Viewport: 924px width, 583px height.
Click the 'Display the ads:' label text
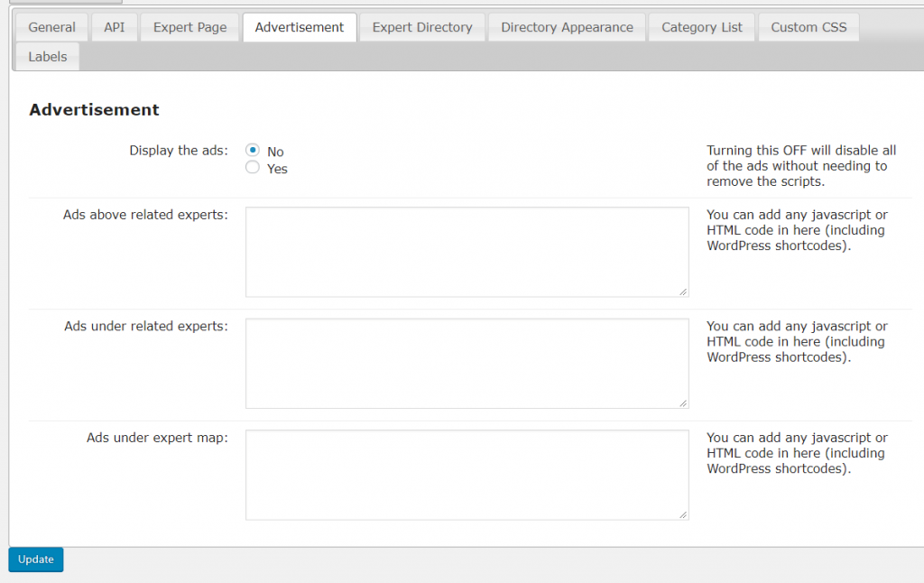178,151
